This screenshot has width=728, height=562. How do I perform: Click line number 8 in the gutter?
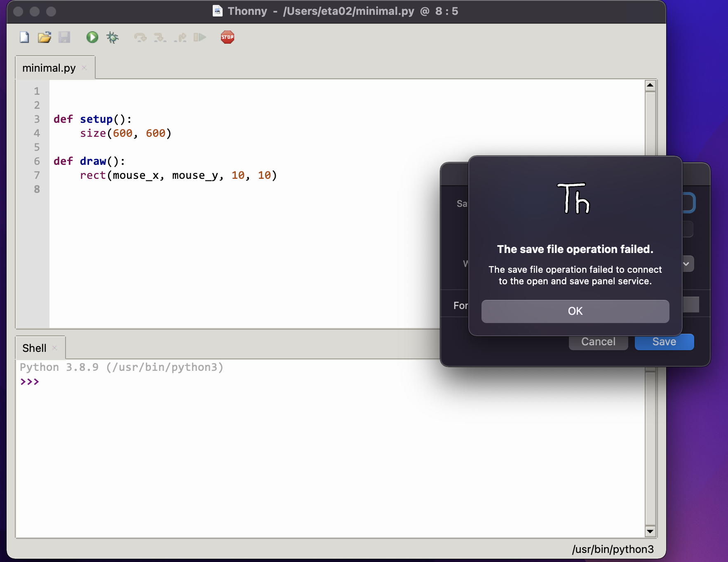click(37, 189)
